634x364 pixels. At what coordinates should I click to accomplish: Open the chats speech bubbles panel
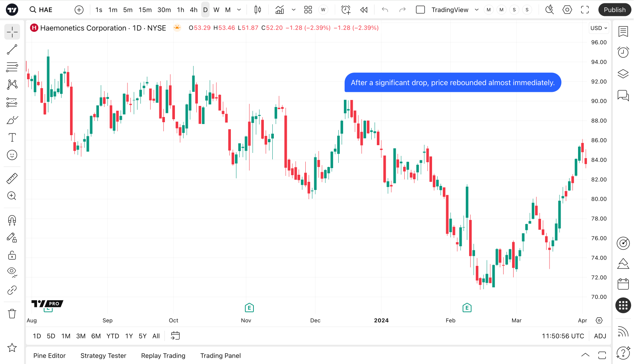(623, 95)
